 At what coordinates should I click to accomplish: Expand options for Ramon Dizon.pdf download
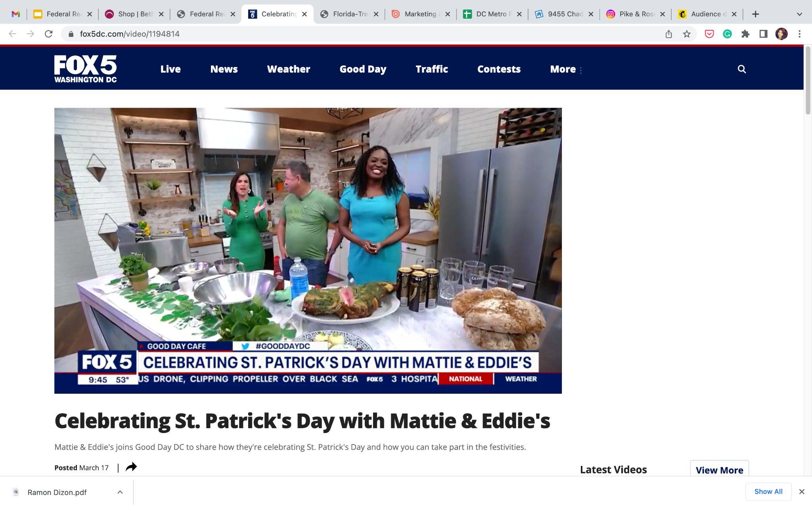pyautogui.click(x=120, y=492)
